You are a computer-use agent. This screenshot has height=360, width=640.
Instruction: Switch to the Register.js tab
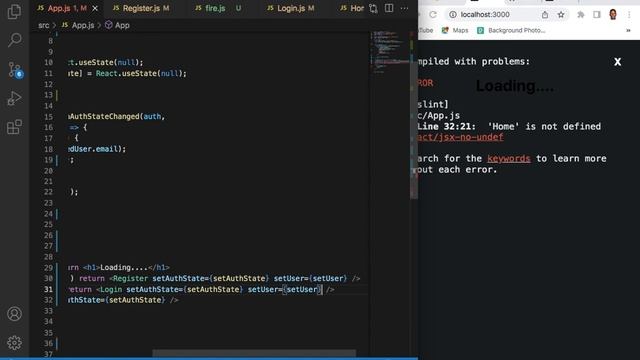pyautogui.click(x=141, y=8)
